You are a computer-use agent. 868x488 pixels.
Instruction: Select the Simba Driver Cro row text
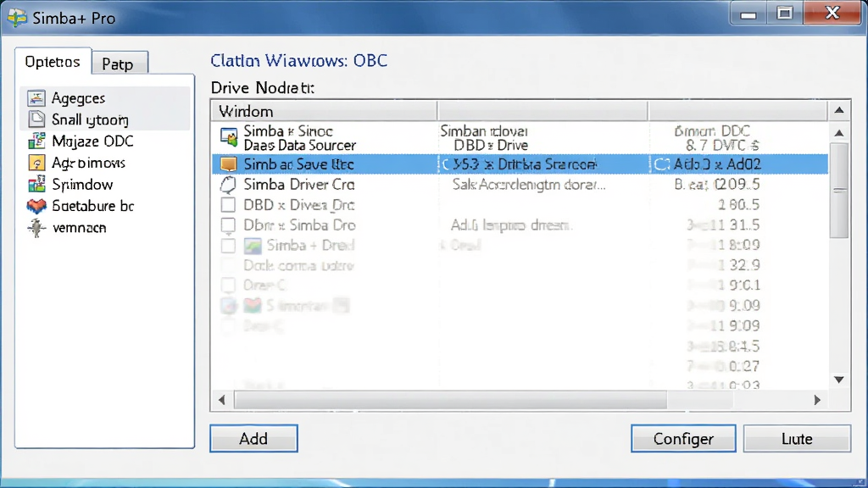[x=299, y=184]
